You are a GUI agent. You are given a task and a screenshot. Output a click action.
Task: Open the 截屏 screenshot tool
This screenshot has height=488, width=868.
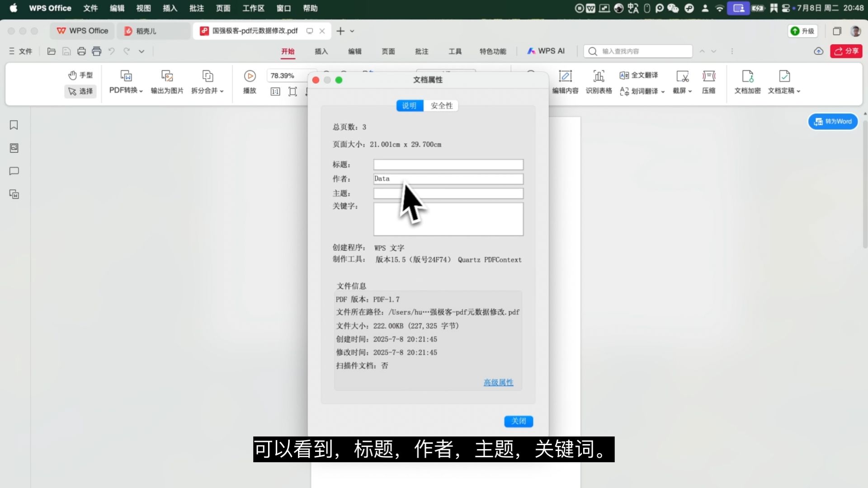point(682,82)
